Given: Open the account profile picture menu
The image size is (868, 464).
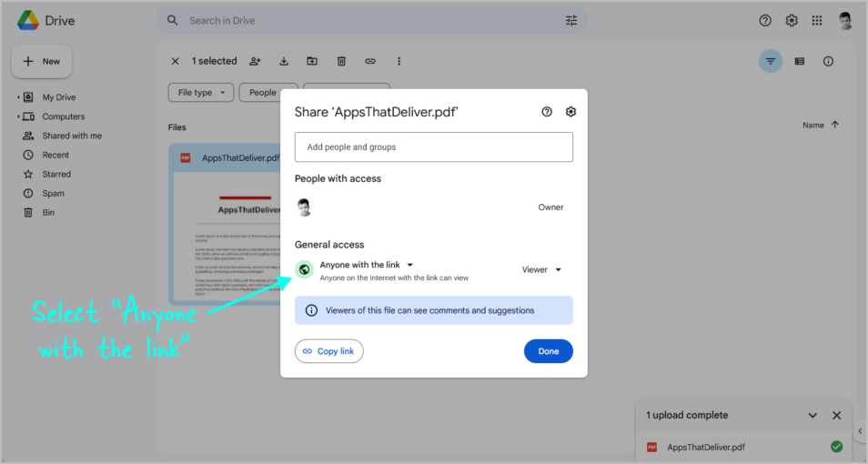Looking at the screenshot, I should [844, 21].
